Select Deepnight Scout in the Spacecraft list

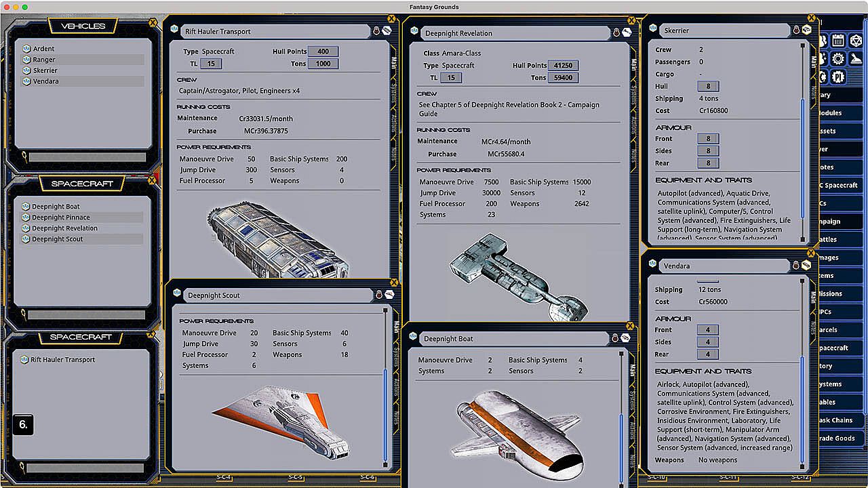click(x=57, y=239)
